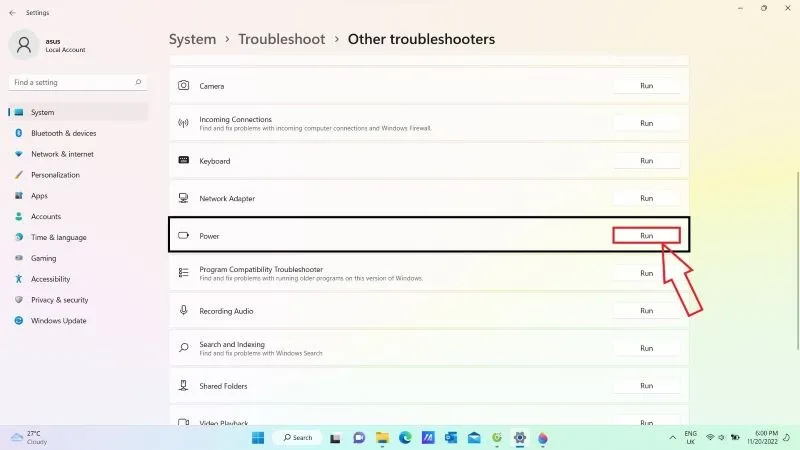Image resolution: width=800 pixels, height=450 pixels.
Task: Open the Windows Start menu
Action: (x=258, y=438)
